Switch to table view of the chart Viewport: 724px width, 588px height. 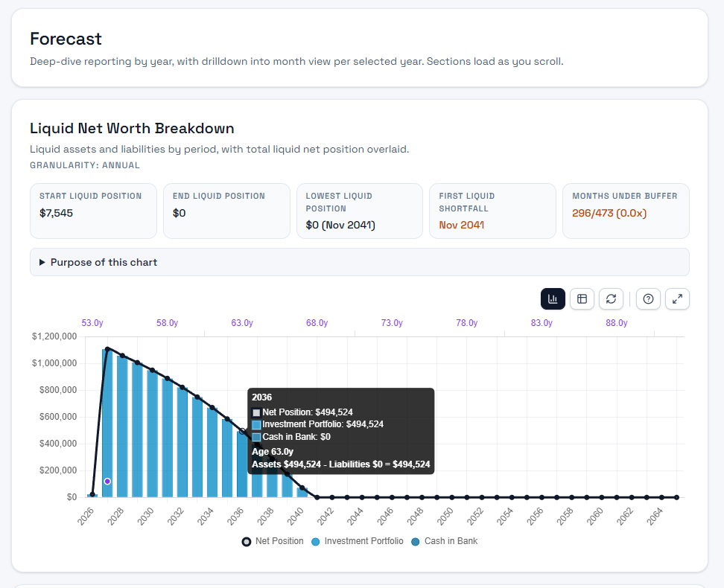[582, 298]
